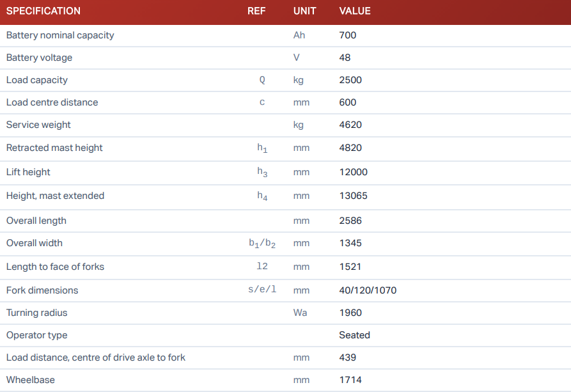This screenshot has height=392, width=571.
Task: Select the Service weight value 4620
Action: click(x=350, y=125)
